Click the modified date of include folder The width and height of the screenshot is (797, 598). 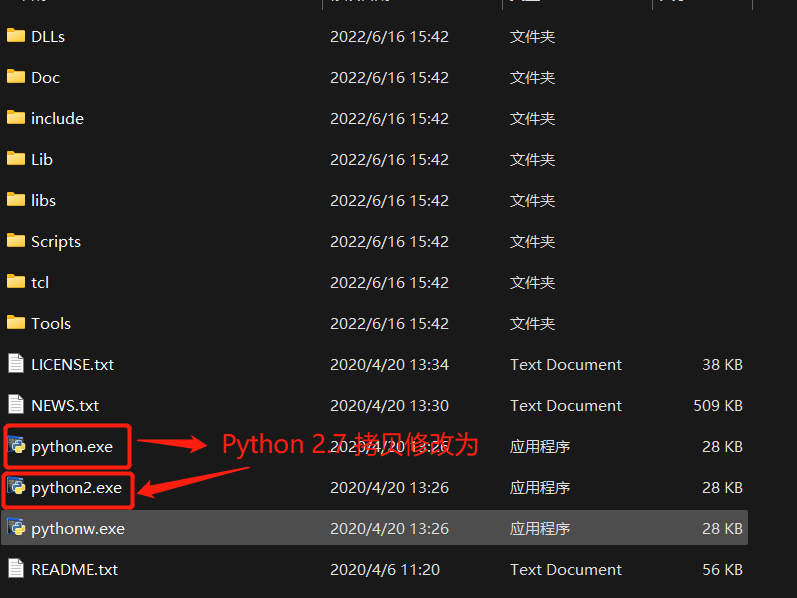coord(389,118)
